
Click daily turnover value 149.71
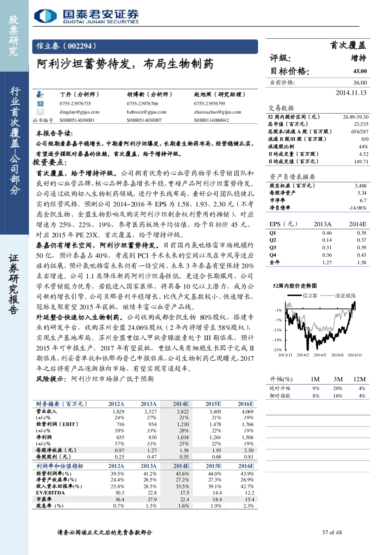[361, 162]
